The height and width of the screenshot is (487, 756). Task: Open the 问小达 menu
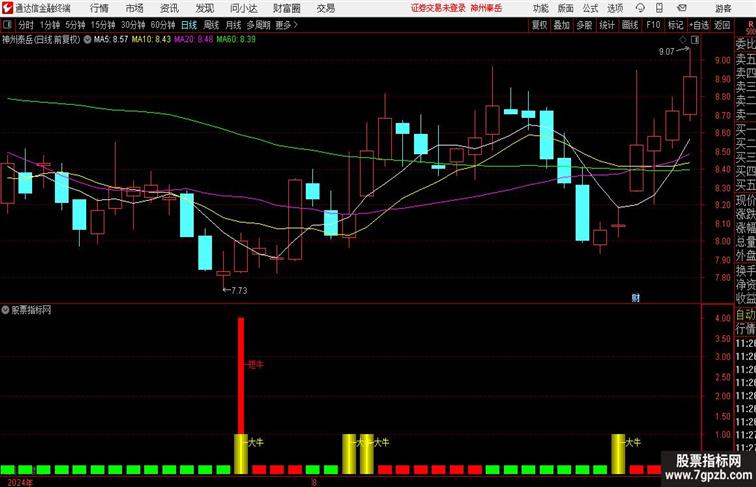[243, 8]
